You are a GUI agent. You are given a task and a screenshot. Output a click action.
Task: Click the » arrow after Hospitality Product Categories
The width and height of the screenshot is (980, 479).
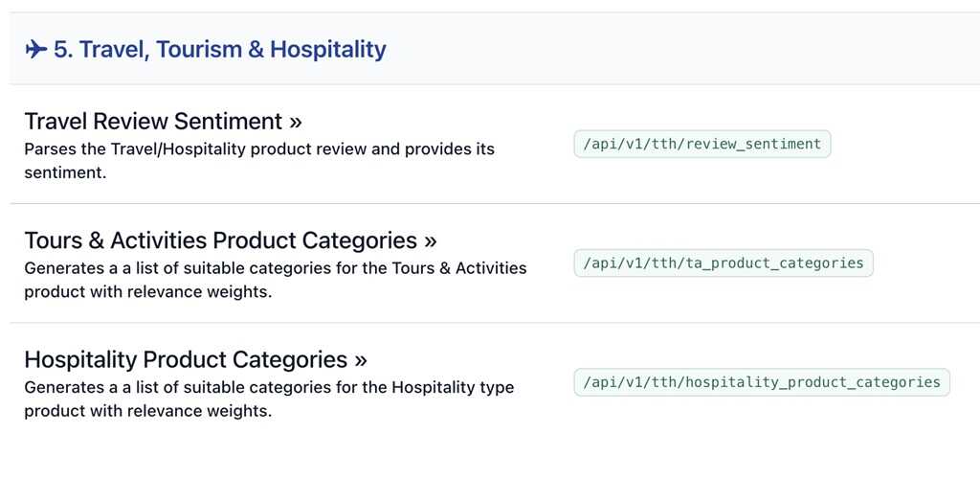361,359
